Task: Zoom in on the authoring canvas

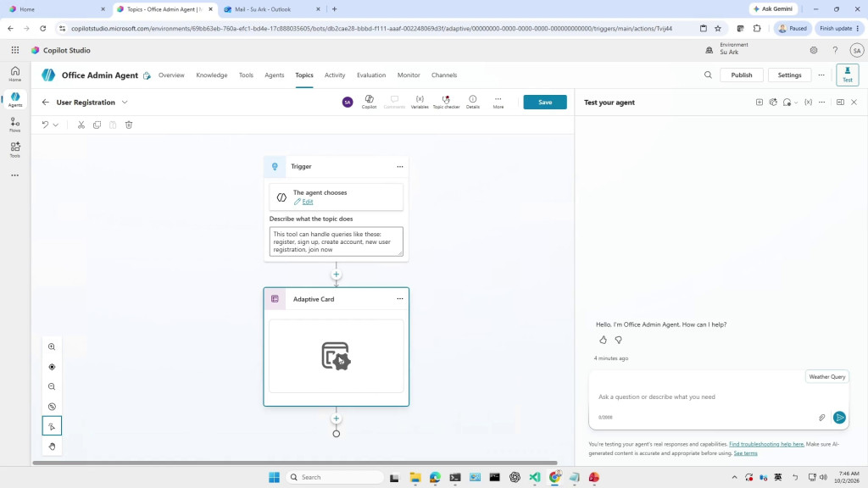Action: coord(52,347)
